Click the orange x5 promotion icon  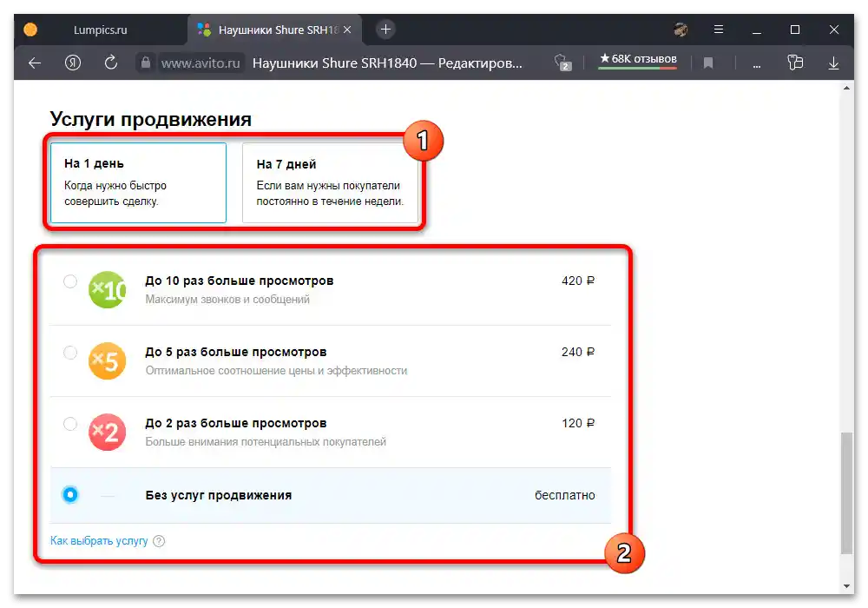pos(108,360)
